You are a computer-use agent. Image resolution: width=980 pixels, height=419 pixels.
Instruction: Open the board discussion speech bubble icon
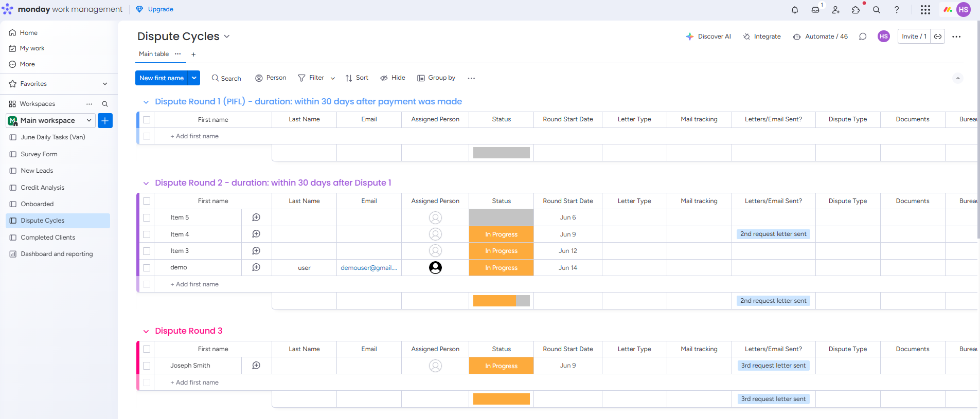(x=863, y=37)
